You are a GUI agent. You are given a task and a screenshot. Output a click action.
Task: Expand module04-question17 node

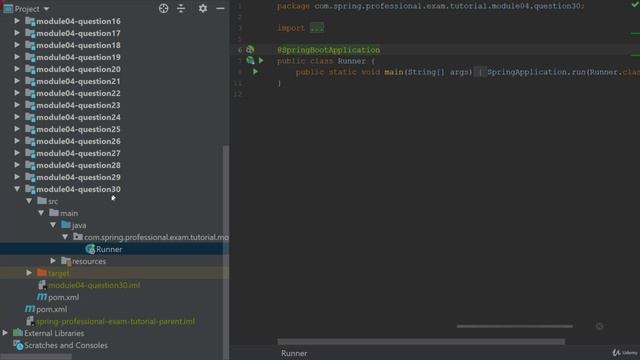[17, 33]
